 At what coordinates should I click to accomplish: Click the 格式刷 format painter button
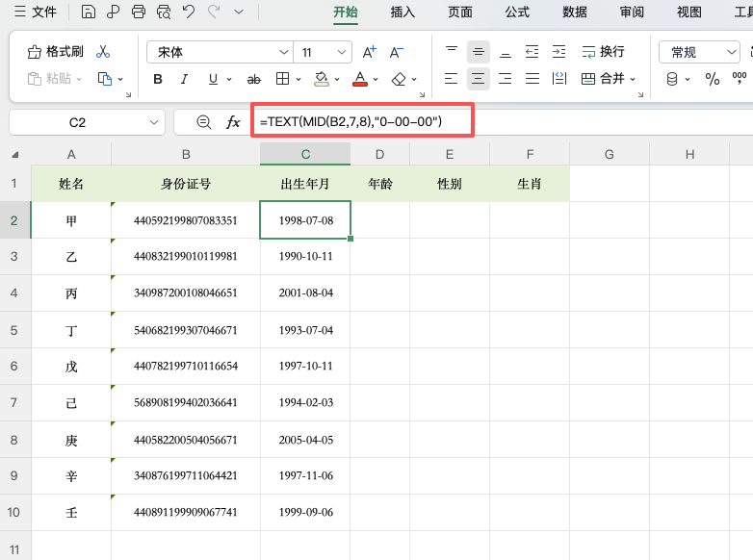point(55,51)
